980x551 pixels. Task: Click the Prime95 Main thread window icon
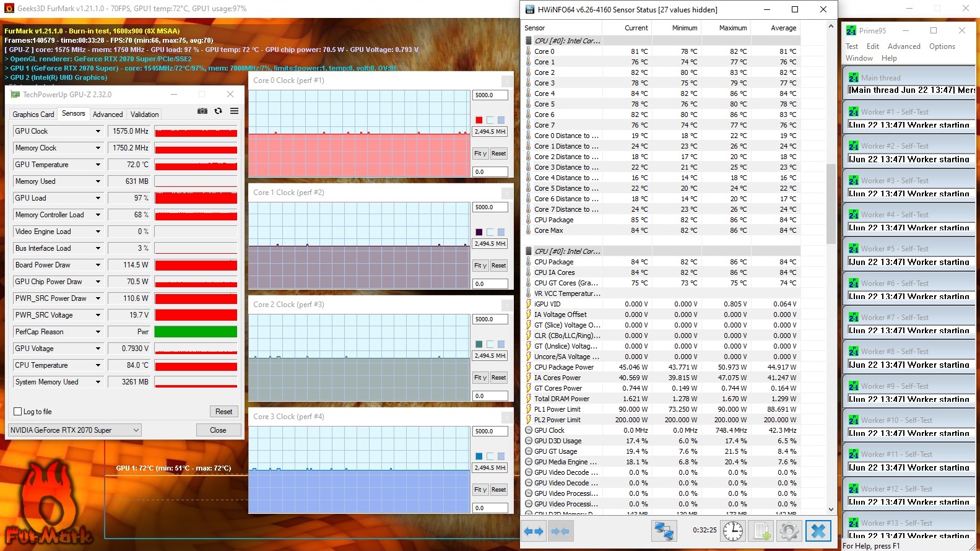(854, 77)
